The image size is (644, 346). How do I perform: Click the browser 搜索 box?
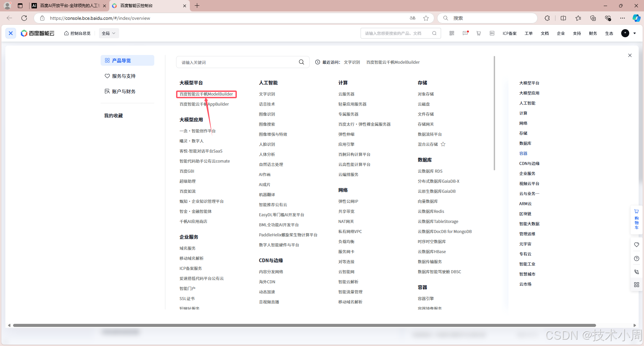[x=488, y=18]
